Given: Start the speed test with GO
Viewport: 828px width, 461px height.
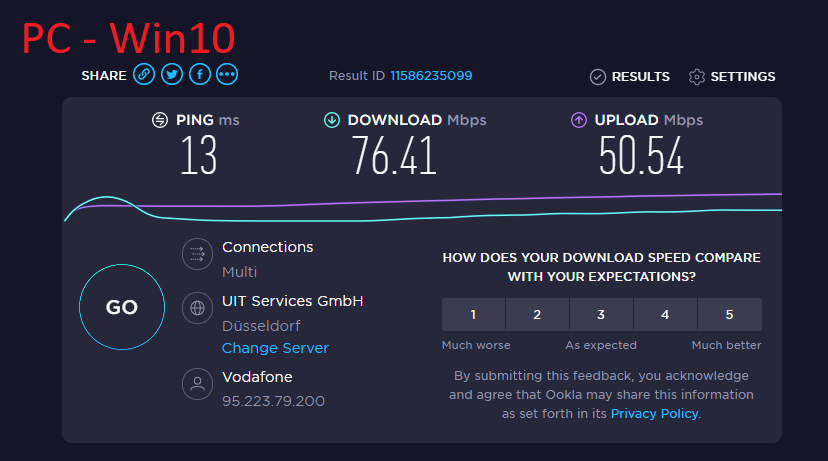Looking at the screenshot, I should 122,307.
